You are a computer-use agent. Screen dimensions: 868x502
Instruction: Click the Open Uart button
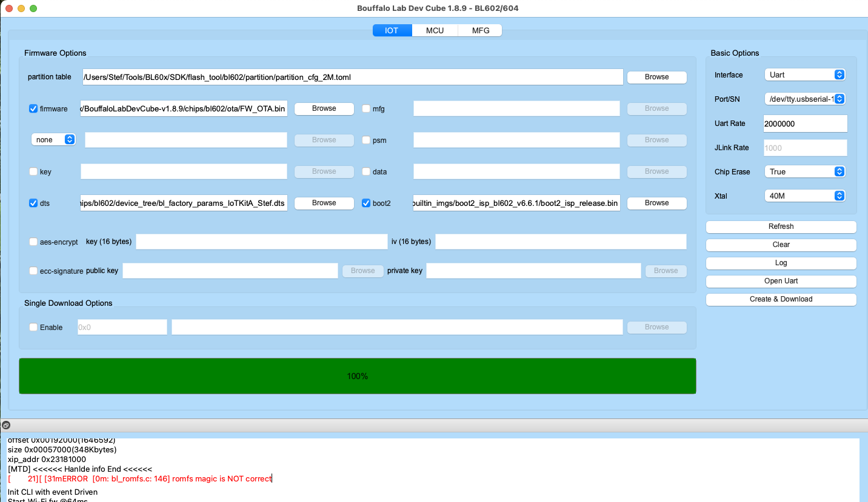pyautogui.click(x=781, y=281)
